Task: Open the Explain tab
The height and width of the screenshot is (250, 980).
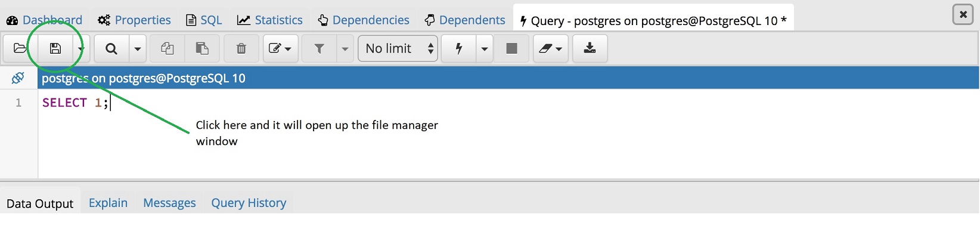Action: [x=108, y=203]
